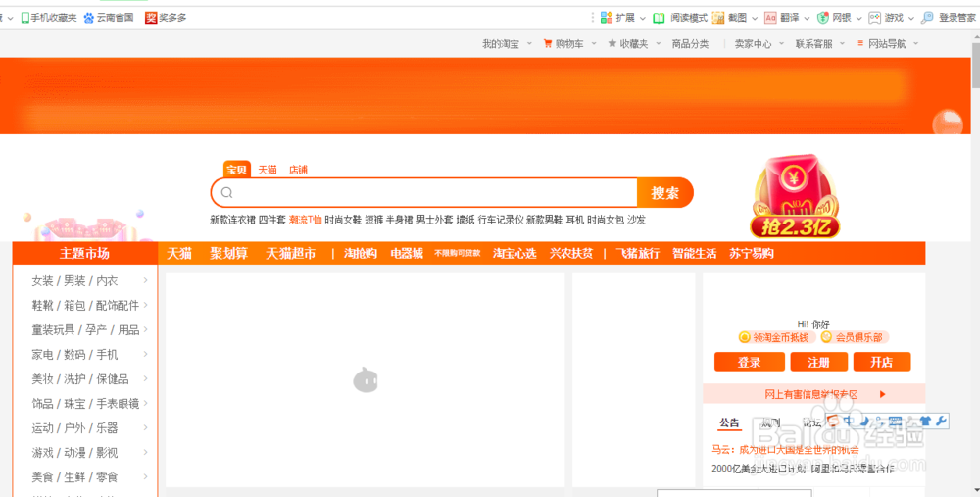Click the 网银 online banking shield icon
This screenshot has height=497, width=980.
click(823, 18)
